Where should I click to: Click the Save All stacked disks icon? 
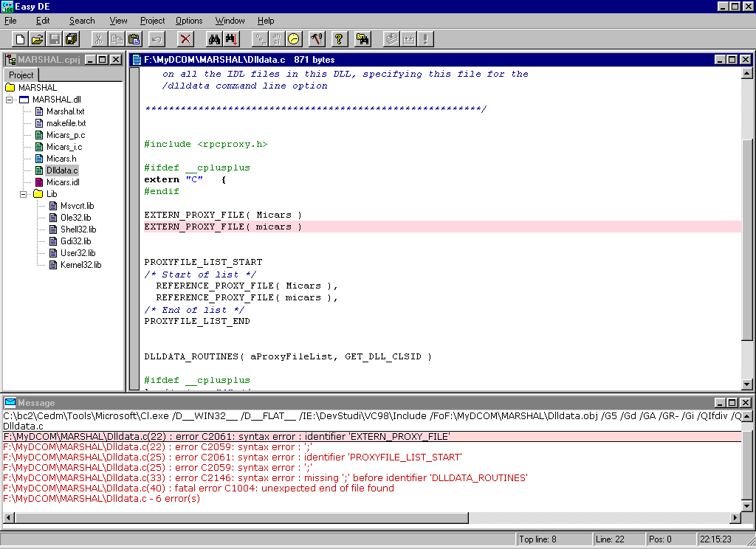[x=72, y=39]
